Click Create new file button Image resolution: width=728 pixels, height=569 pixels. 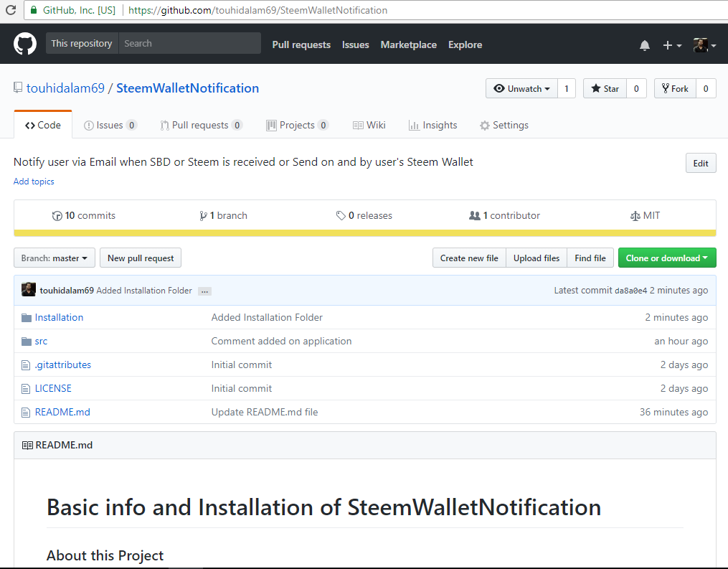pyautogui.click(x=469, y=258)
